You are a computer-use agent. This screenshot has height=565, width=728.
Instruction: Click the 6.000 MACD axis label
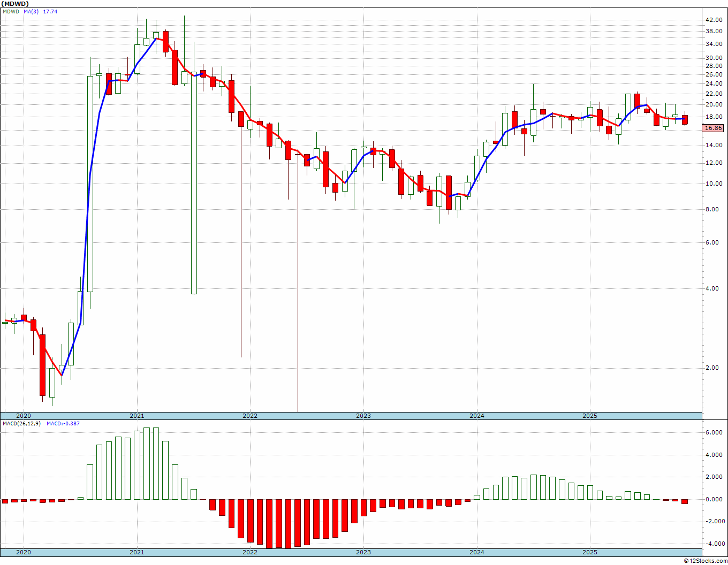point(715,432)
